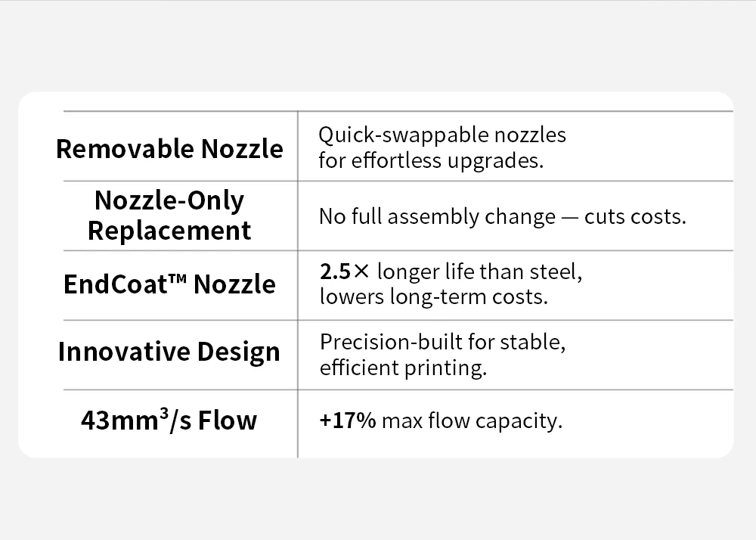
Task: Select the 'efficient printing.' line
Action: 403,368
